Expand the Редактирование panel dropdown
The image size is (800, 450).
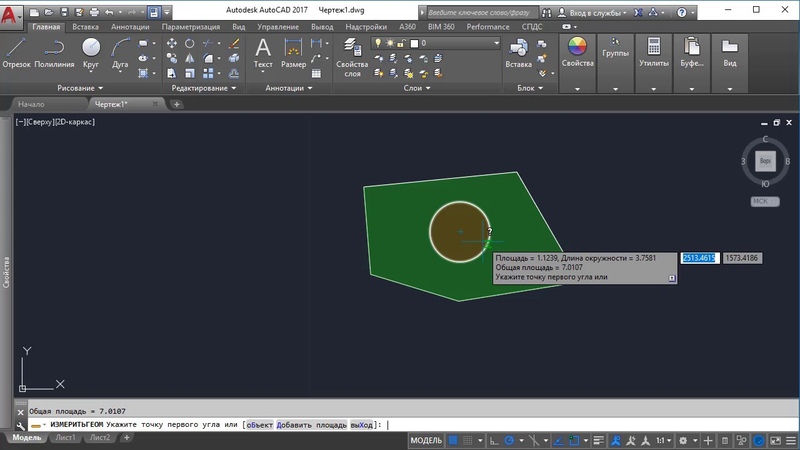[x=204, y=88]
